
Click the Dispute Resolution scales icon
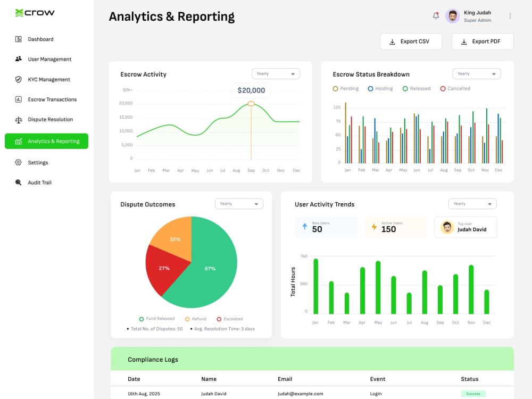tap(18, 119)
